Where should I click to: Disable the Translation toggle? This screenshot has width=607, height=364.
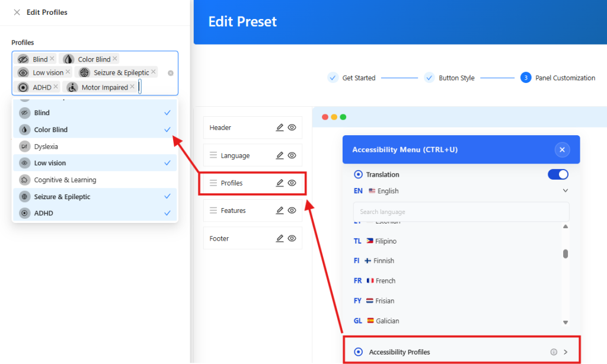coord(557,174)
